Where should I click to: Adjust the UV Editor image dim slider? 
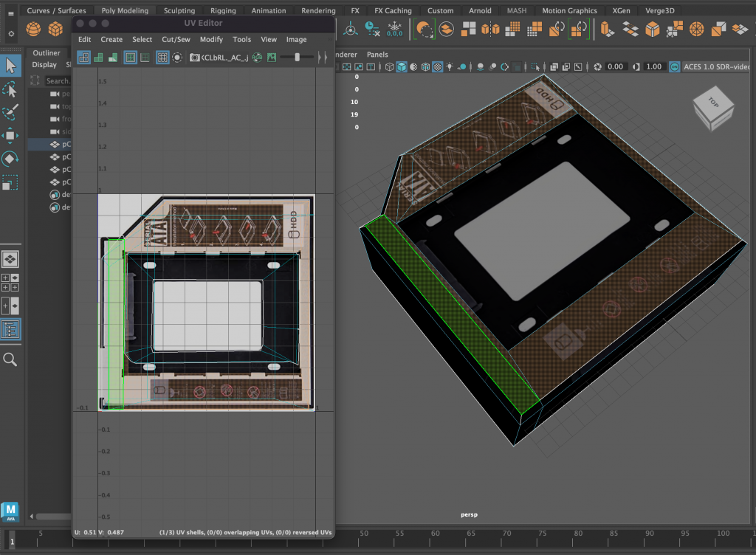coord(297,58)
